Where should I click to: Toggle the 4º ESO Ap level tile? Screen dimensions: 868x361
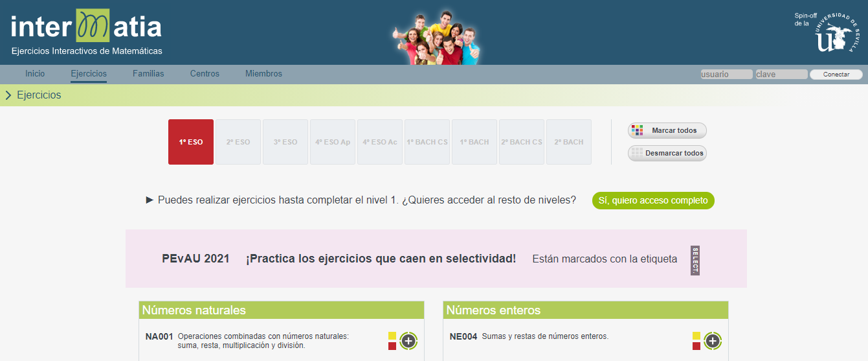[x=333, y=142]
